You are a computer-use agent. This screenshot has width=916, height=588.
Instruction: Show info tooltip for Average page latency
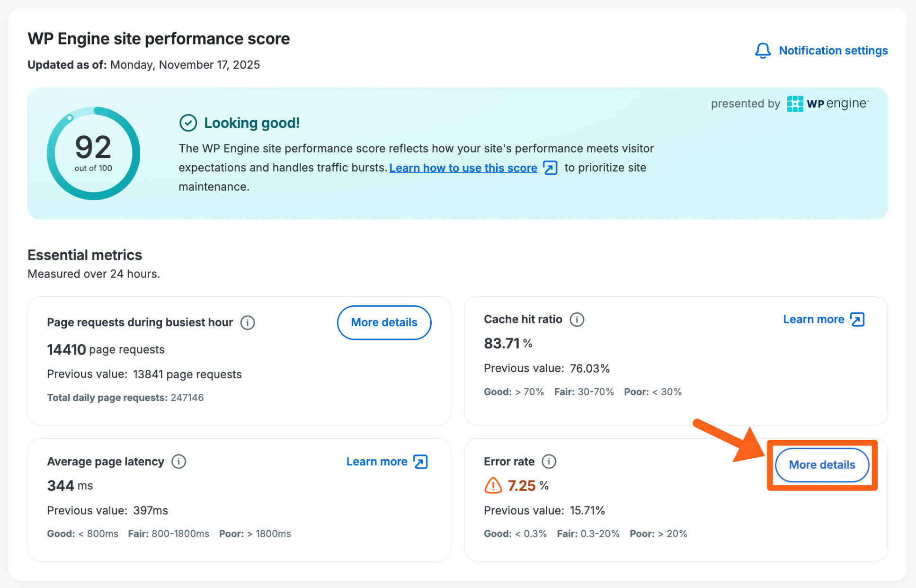[x=178, y=462]
